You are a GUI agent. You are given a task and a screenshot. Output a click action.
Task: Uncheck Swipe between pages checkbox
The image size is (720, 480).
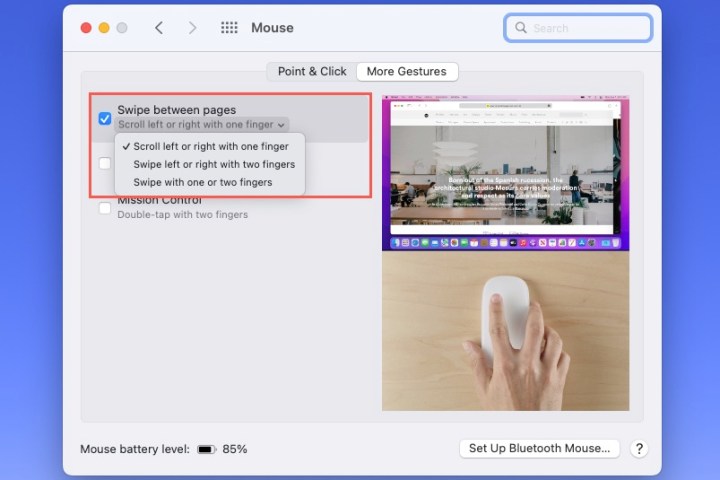(105, 118)
